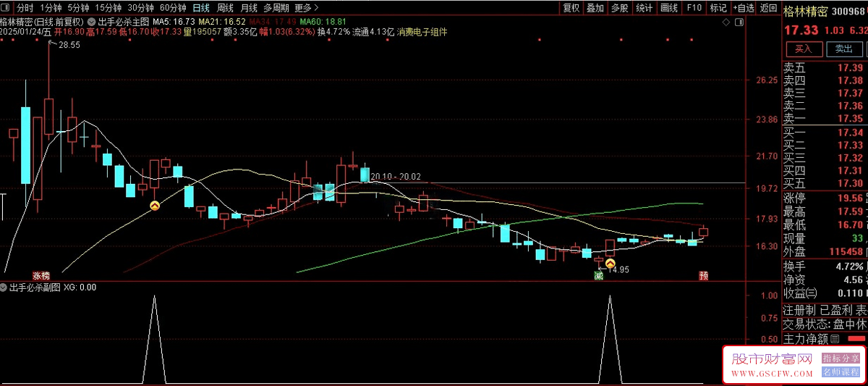868x386 pixels.
Task: Click the 卖出 sell button
Action: click(844, 49)
